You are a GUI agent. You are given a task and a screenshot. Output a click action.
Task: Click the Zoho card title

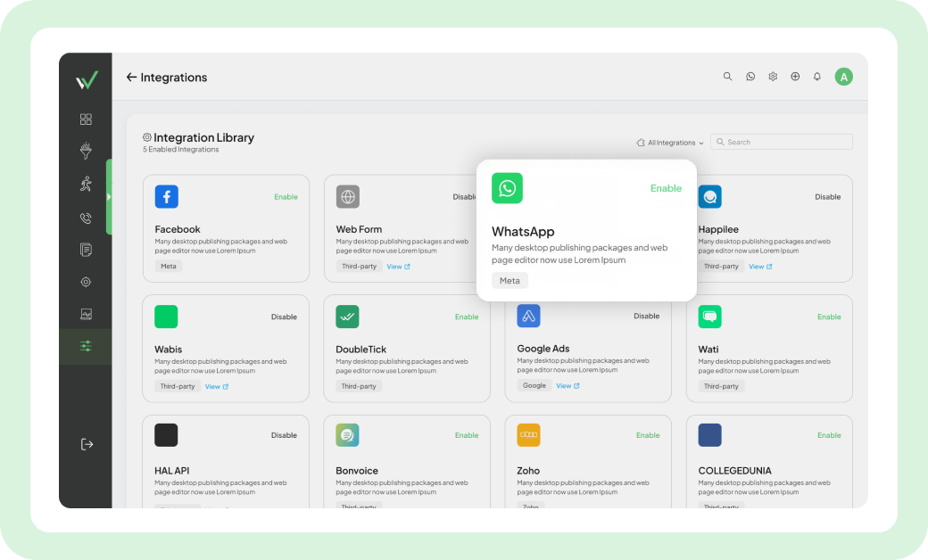point(528,471)
